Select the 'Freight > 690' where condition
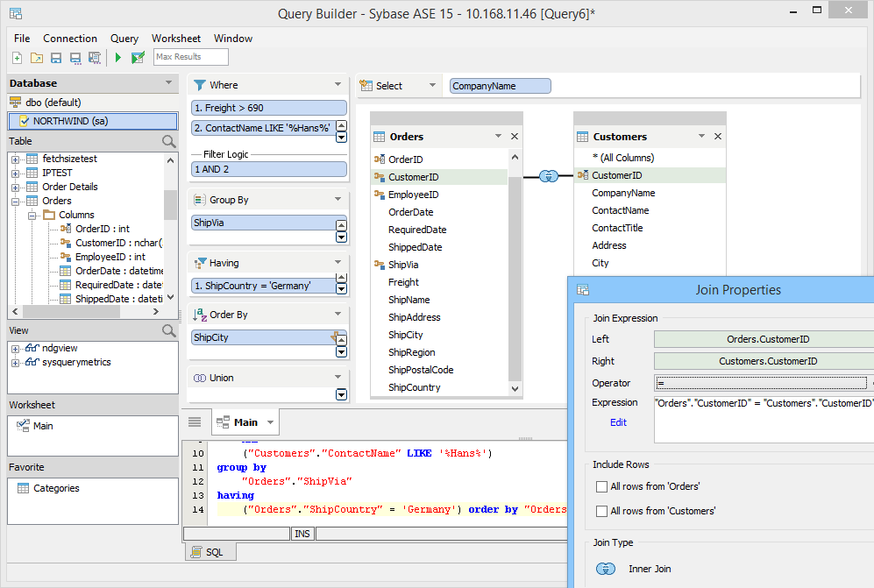 point(268,108)
